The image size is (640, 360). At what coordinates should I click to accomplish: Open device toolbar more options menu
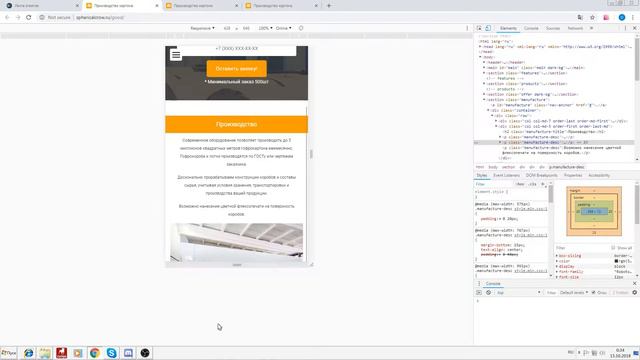click(x=467, y=28)
